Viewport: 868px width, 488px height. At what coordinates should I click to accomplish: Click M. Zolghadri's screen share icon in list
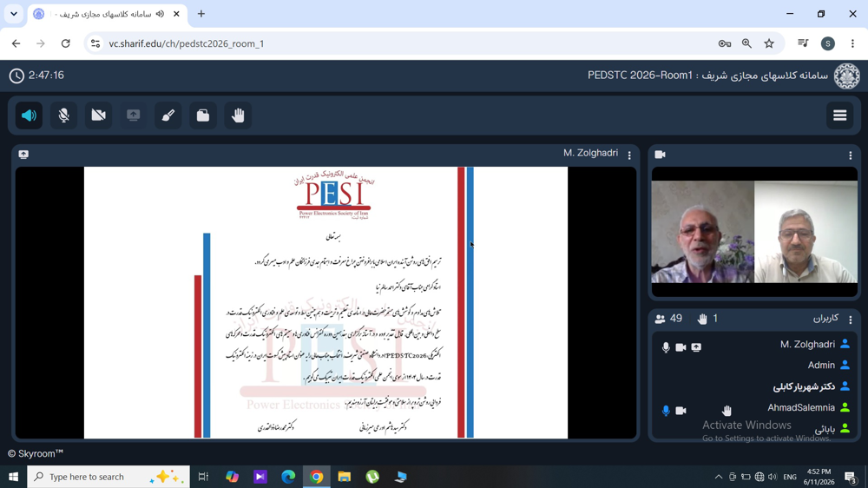coord(696,347)
